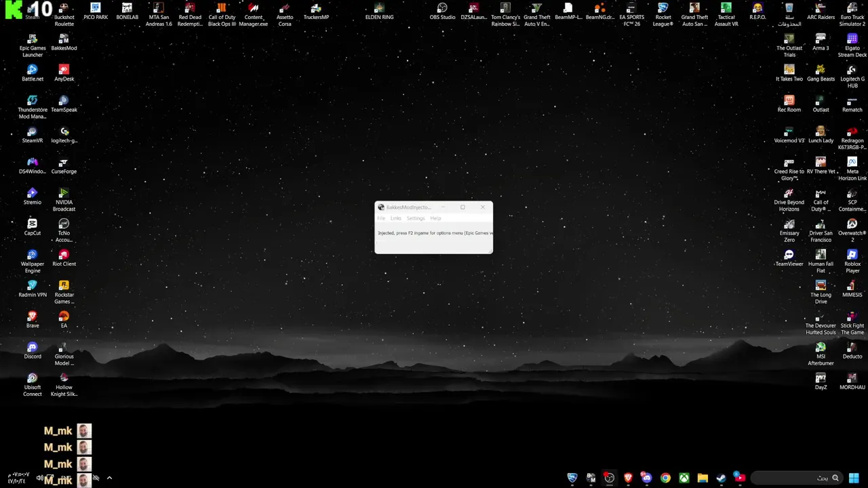Select the BeamMP-Launcher desktop icon
The image size is (868, 488).
tap(568, 12)
